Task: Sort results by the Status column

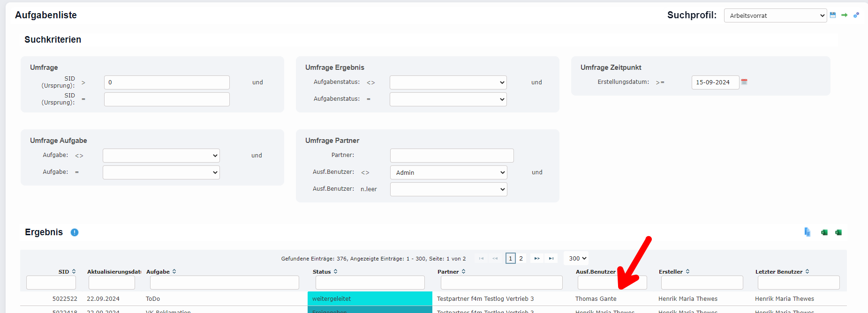Action: [x=325, y=272]
